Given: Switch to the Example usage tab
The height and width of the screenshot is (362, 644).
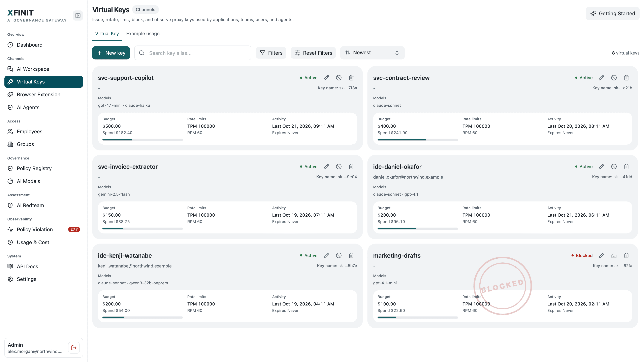Looking at the screenshot, I should [143, 33].
